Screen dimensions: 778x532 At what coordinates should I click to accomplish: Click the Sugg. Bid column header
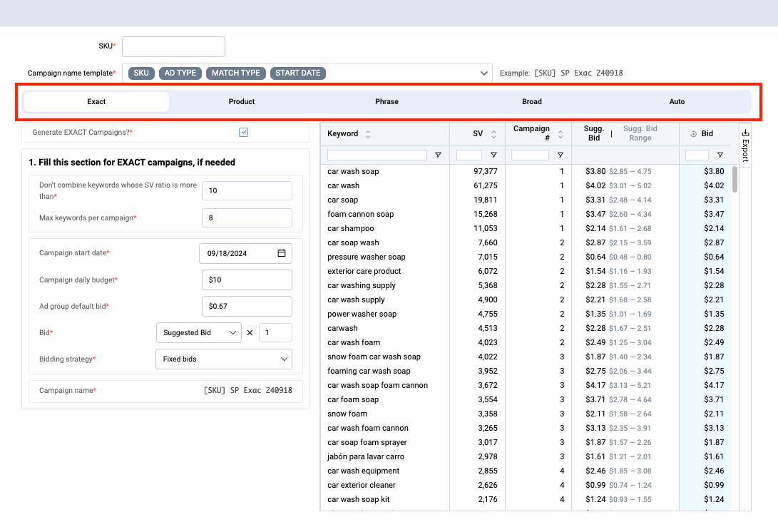click(x=594, y=133)
